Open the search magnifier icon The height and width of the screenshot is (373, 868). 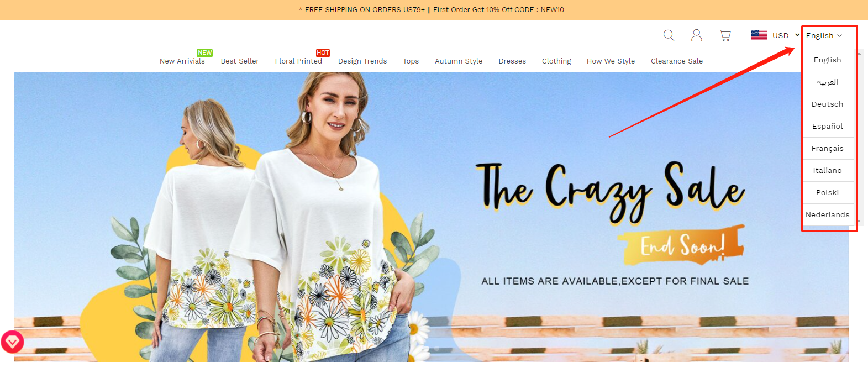pyautogui.click(x=669, y=35)
